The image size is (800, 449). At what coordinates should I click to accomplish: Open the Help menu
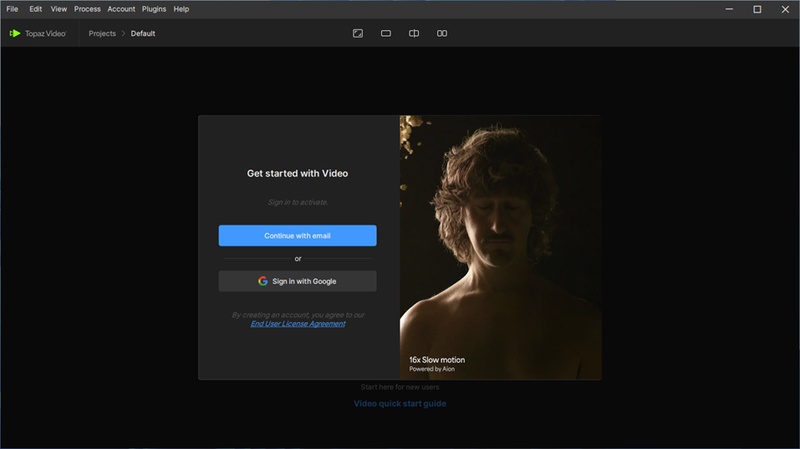[x=181, y=9]
